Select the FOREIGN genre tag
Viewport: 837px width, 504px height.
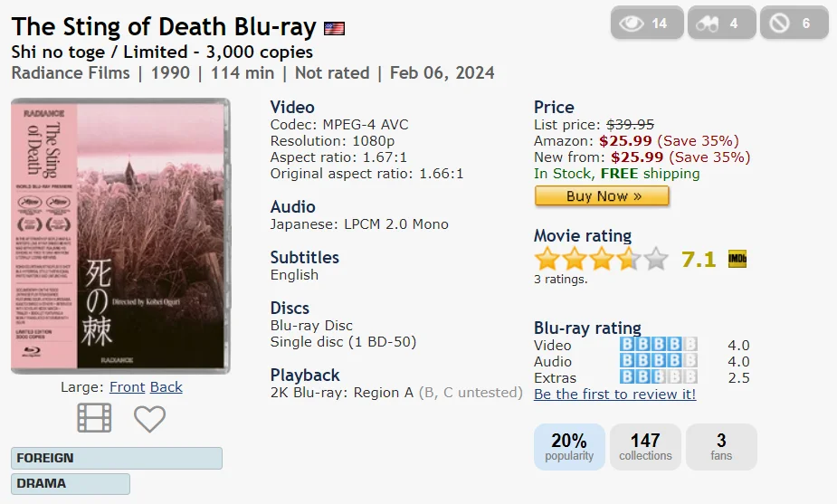coord(117,458)
